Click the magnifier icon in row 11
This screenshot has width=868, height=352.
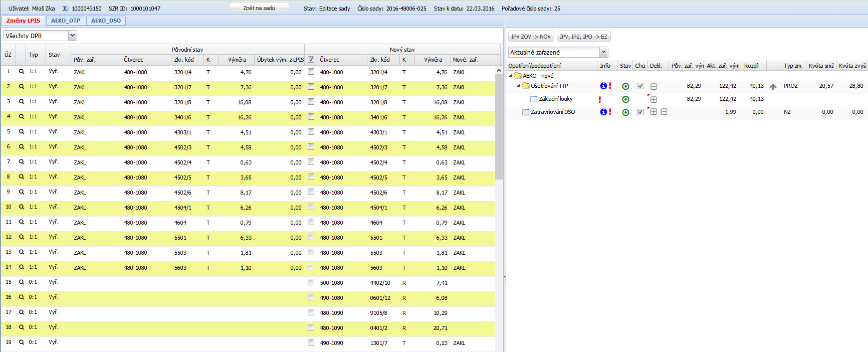22,222
